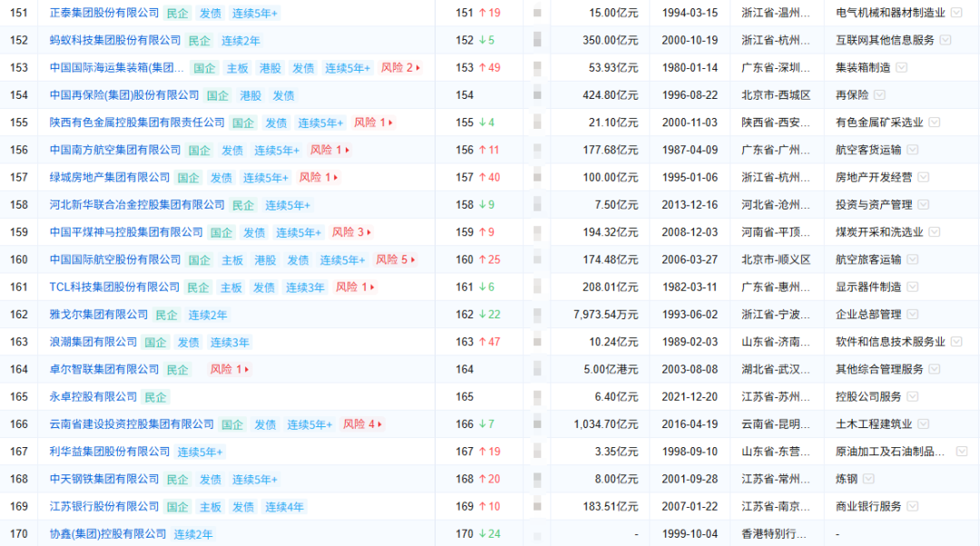This screenshot has width=980, height=546.
Task: Select the 炼钢 industry text
Action: pyautogui.click(x=847, y=479)
